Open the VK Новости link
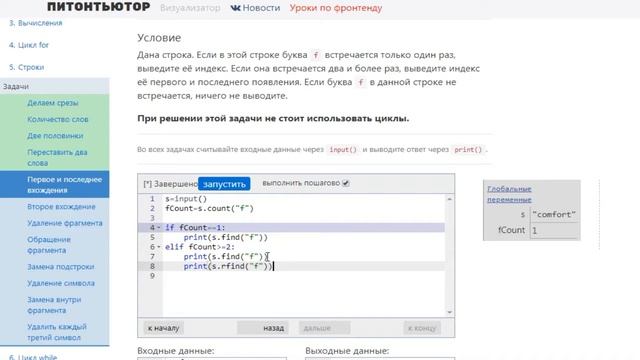 coord(255,8)
